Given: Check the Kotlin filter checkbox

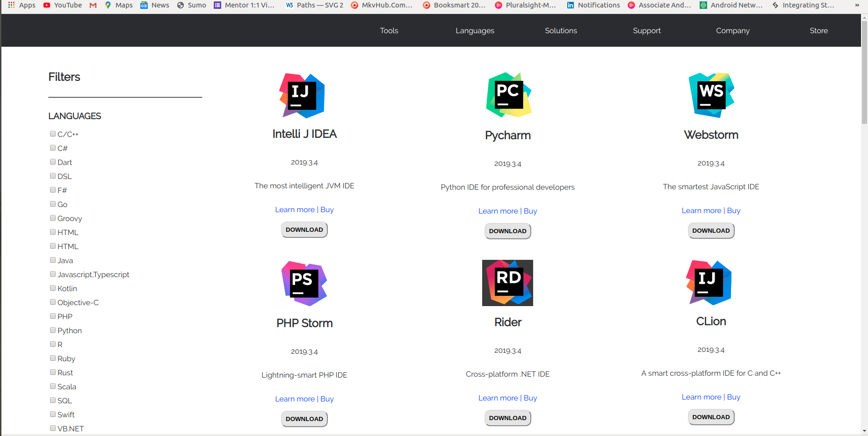Looking at the screenshot, I should click(53, 288).
